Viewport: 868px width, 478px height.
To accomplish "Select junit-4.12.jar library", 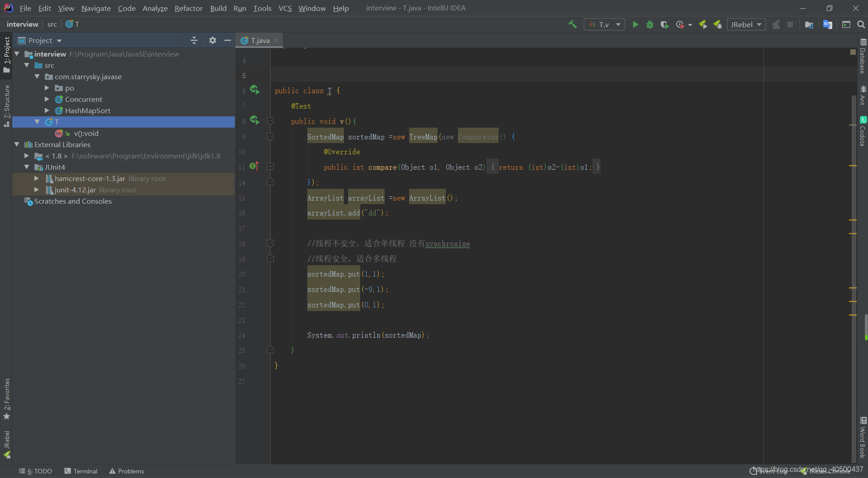I will (x=75, y=190).
